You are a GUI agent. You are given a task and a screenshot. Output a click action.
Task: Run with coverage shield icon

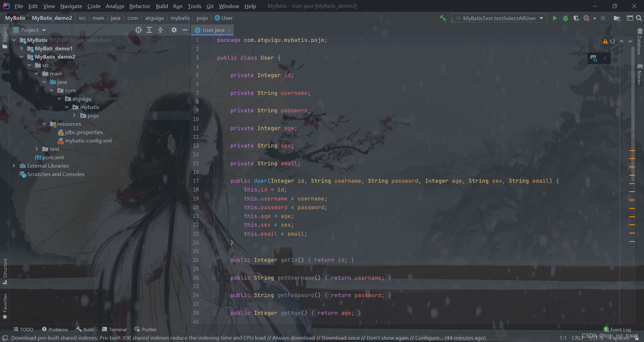[x=576, y=18]
